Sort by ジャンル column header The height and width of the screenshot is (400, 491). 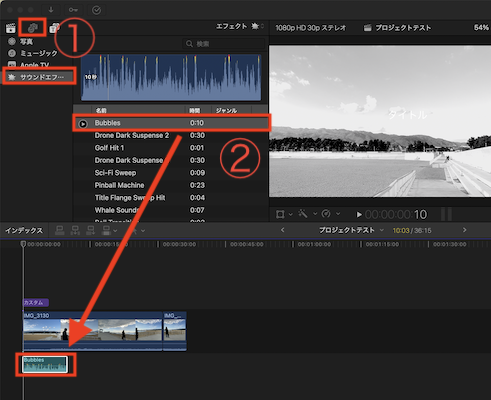226,110
